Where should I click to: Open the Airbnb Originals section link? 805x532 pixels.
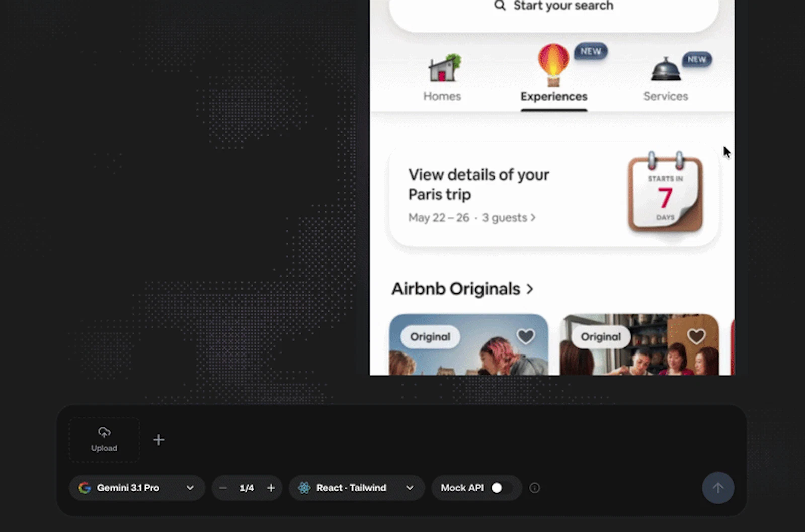[462, 289]
